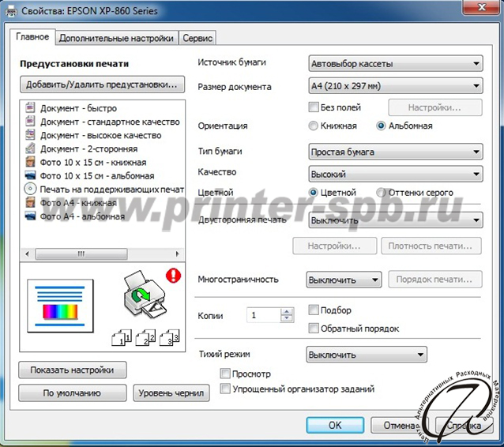Switch to 'Дополнительные настройки' tab
Viewport: 504px width, 447px height.
click(x=116, y=38)
